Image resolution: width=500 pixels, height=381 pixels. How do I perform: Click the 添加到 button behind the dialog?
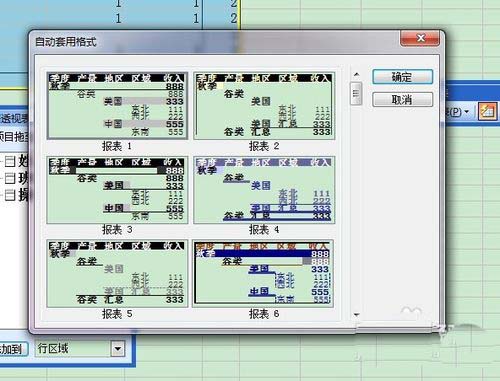click(x=13, y=349)
